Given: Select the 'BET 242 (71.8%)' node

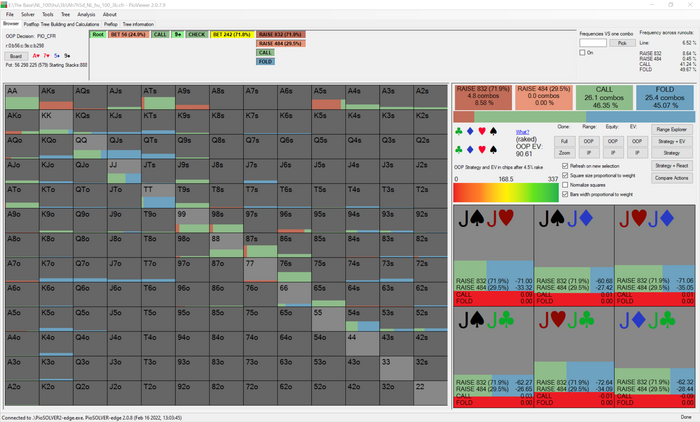Looking at the screenshot, I should (232, 34).
